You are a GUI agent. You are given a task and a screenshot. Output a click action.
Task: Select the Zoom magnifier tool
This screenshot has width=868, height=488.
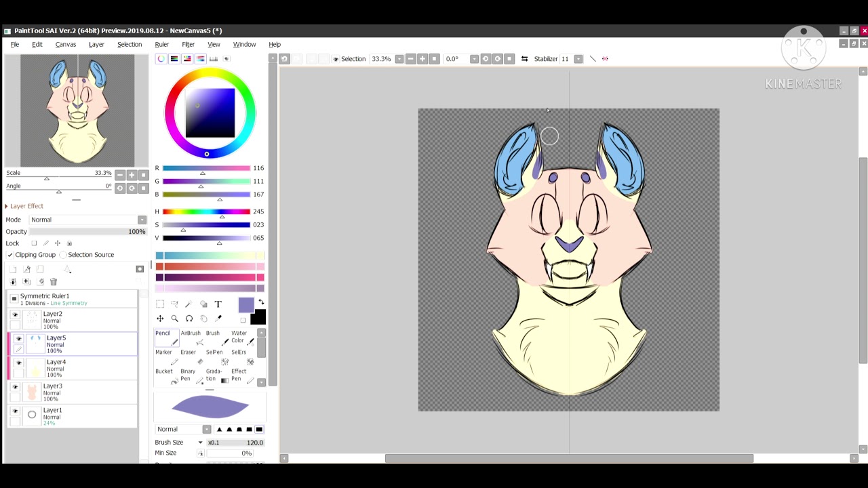[x=174, y=319]
